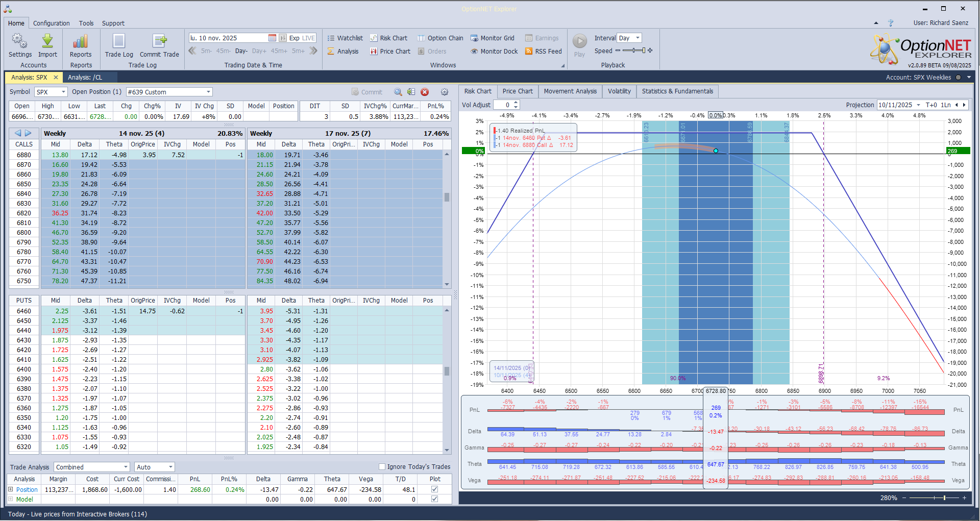Open the Trade Log document icon
This screenshot has width=980, height=521.
[119, 41]
